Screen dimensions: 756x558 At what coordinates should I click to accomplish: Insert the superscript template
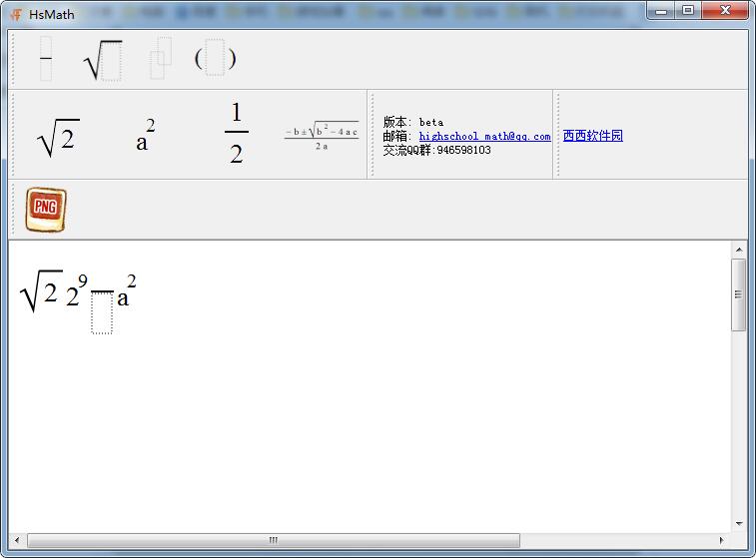(161, 58)
